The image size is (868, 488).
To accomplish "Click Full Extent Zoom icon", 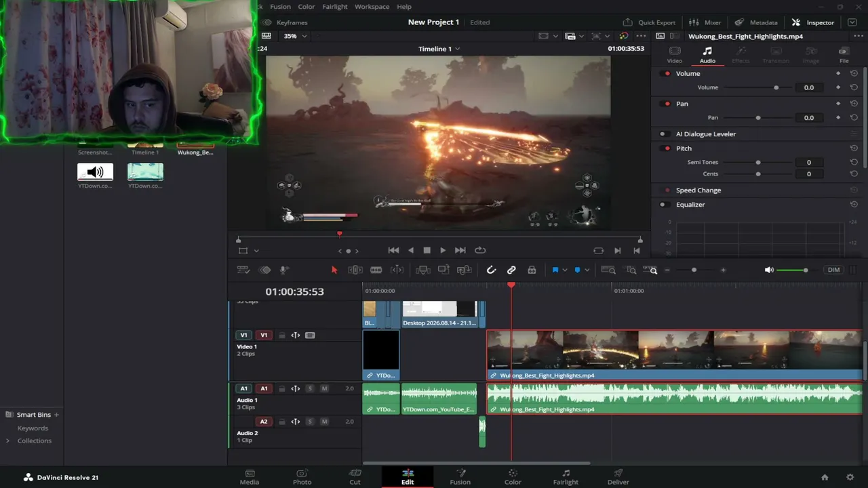I will (608, 270).
